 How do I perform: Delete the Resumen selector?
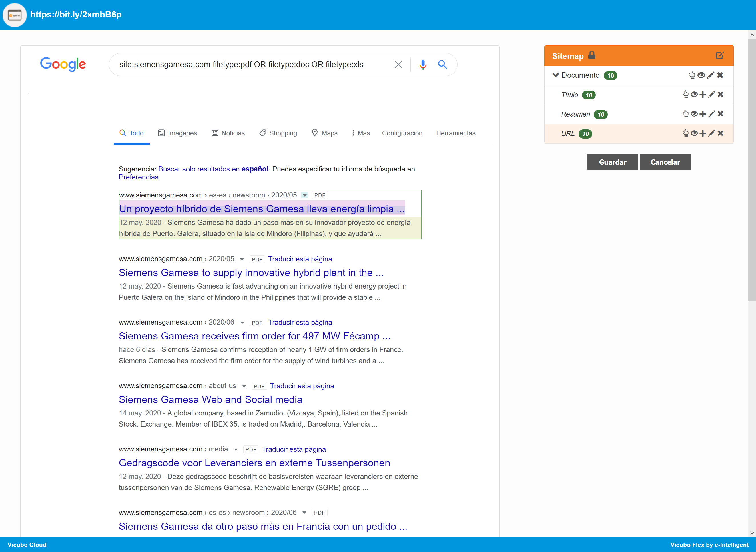(721, 114)
